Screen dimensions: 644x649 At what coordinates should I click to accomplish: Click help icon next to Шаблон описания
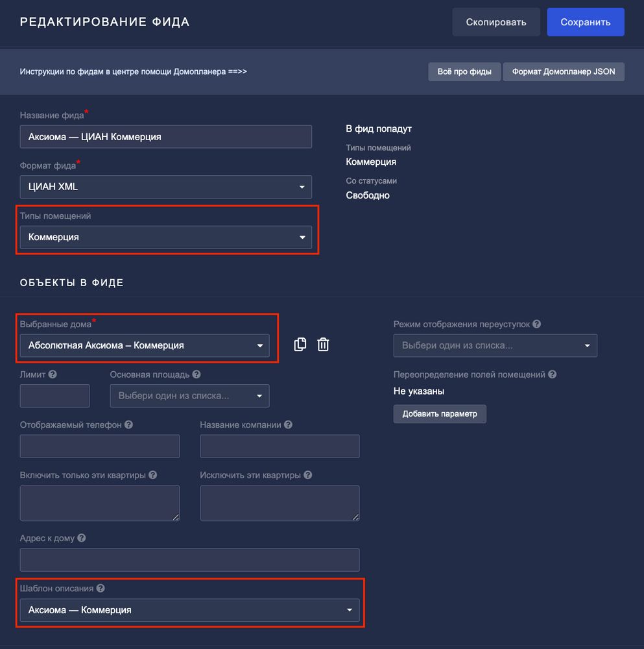pyautogui.click(x=101, y=589)
